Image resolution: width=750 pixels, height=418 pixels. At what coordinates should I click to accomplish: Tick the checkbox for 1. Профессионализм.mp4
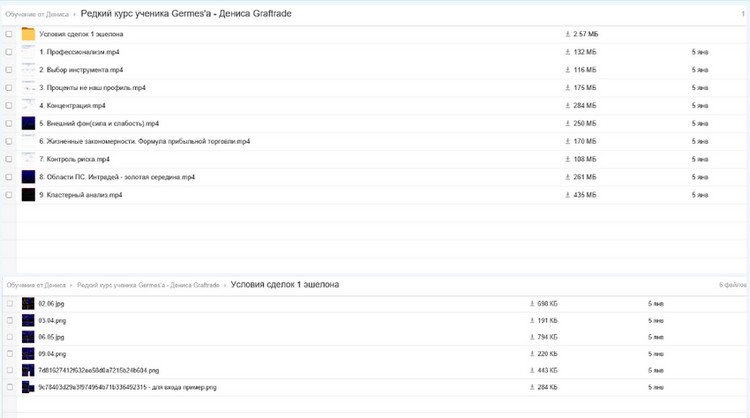(9, 52)
